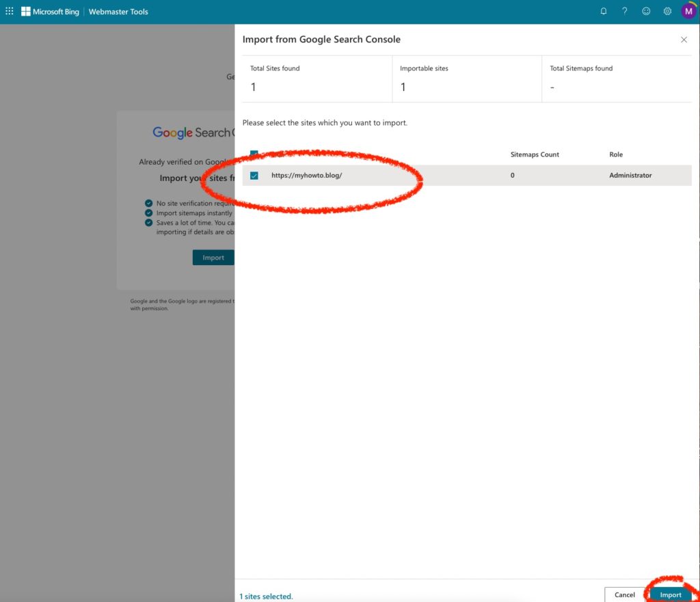Open the feedback smiley icon
The image size is (700, 602).
(x=646, y=11)
